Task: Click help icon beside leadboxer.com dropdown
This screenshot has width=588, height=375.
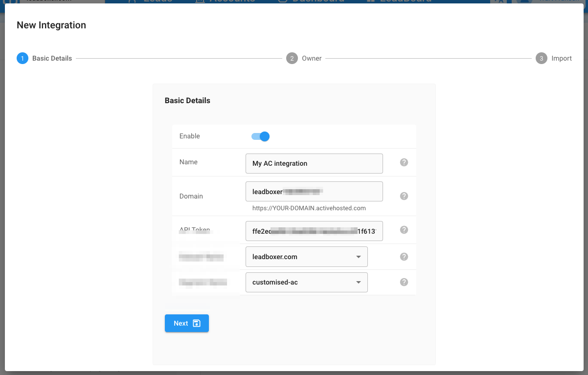Action: point(404,257)
